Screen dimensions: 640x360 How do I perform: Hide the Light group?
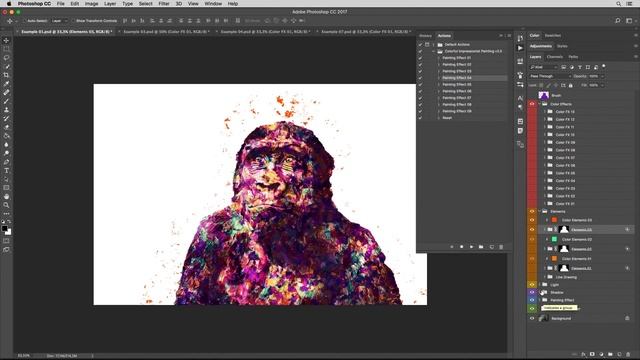click(532, 284)
